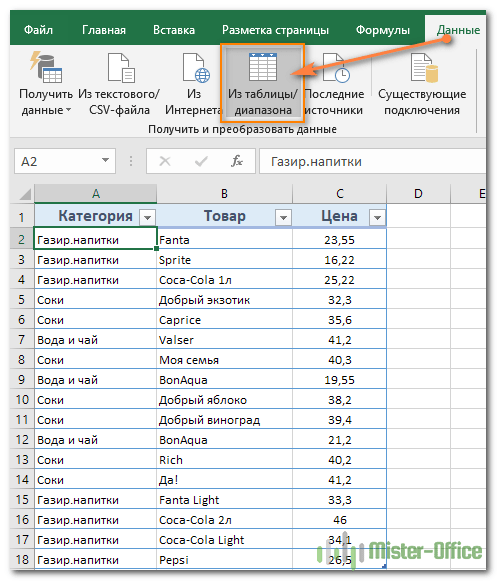This screenshot has width=497, height=581.
Task: Click the Категория header cell
Action: coord(96,217)
